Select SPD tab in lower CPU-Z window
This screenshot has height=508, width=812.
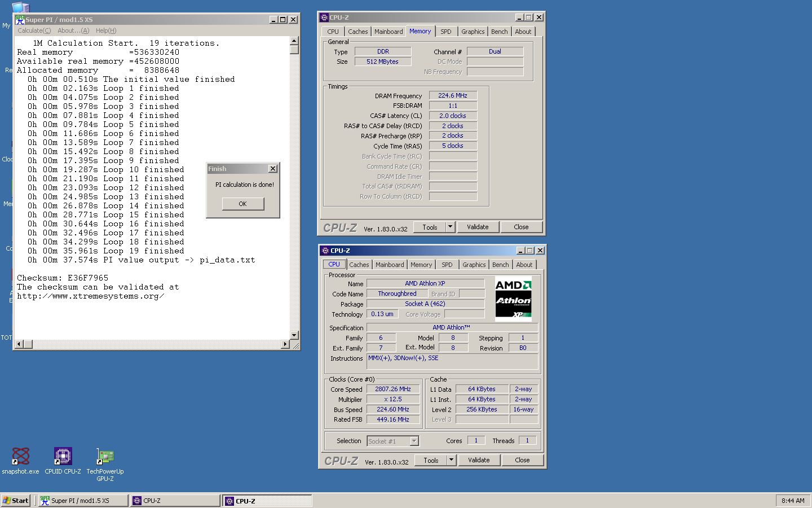(447, 265)
